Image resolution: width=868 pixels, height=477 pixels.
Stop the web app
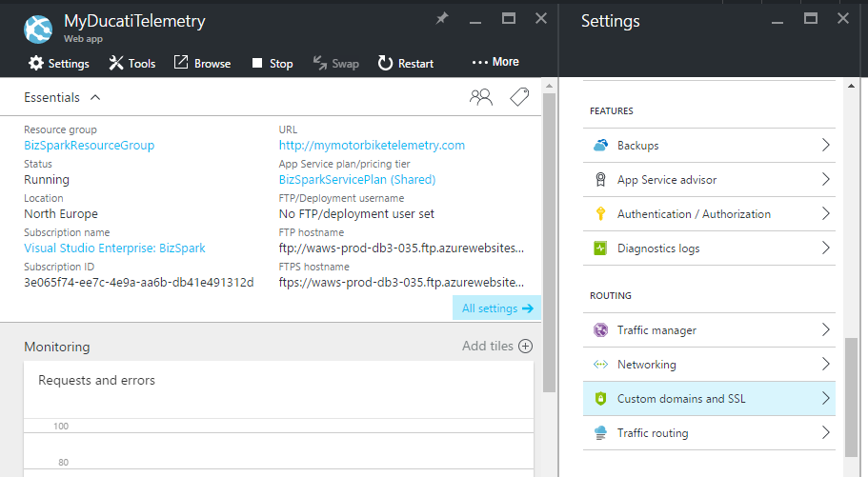[272, 64]
